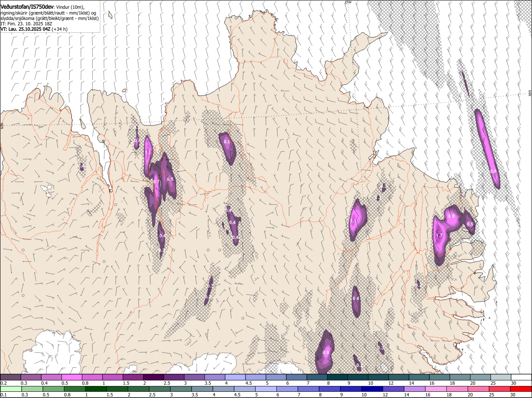Pick the lower legend swatch between 16 and 18
This screenshot has height=398, width=532.
pyautogui.click(x=437, y=389)
